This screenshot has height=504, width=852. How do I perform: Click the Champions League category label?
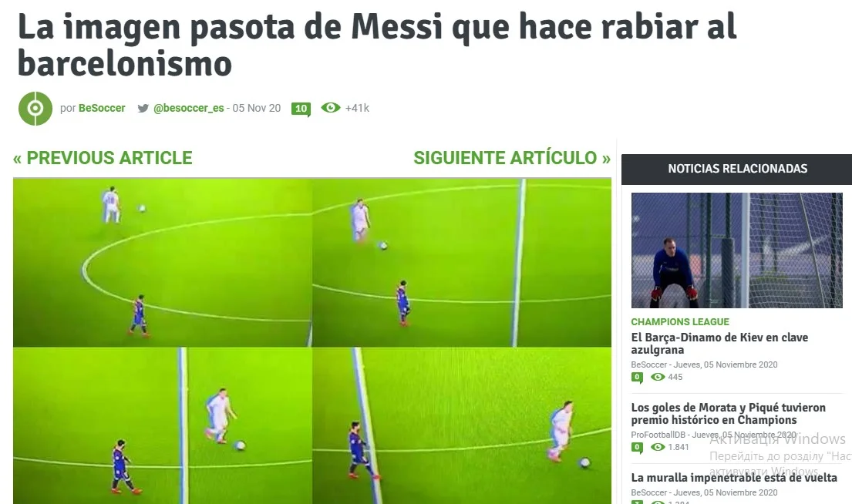tap(680, 321)
